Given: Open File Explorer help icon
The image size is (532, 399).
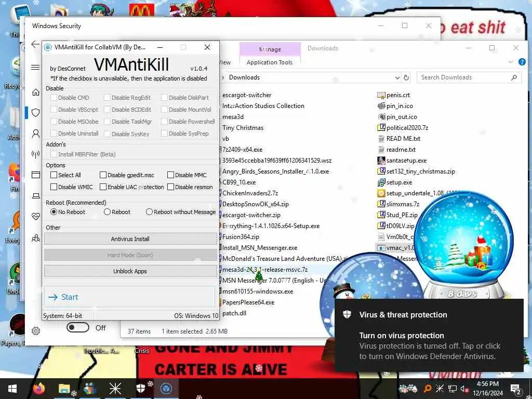Looking at the screenshot, I should [522, 62].
